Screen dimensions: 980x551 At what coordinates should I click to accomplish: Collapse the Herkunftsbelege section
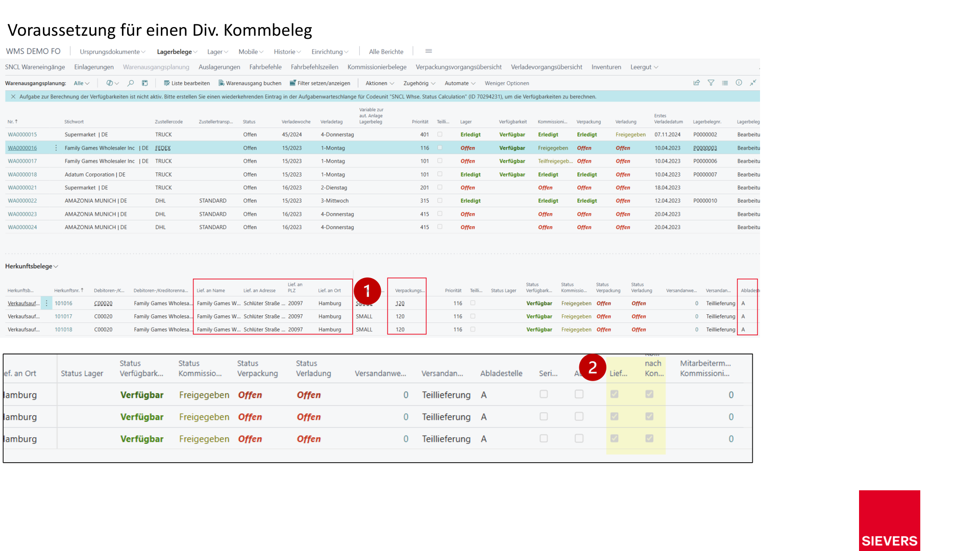pos(32,266)
